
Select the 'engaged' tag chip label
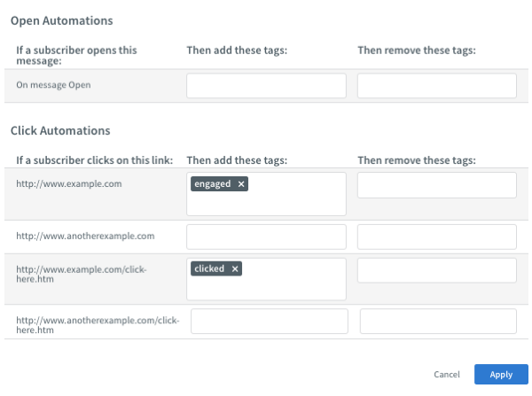pos(213,184)
